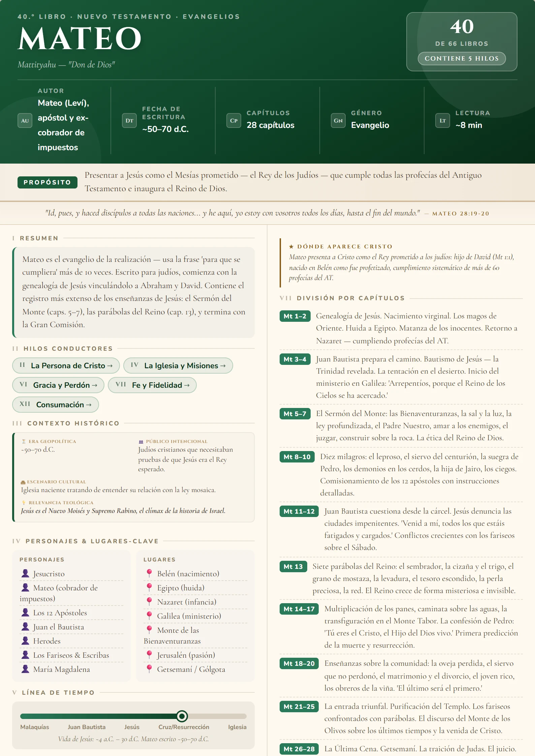Click the Iglesia timeline label
Viewport: 535px width, 756px height.
237,727
